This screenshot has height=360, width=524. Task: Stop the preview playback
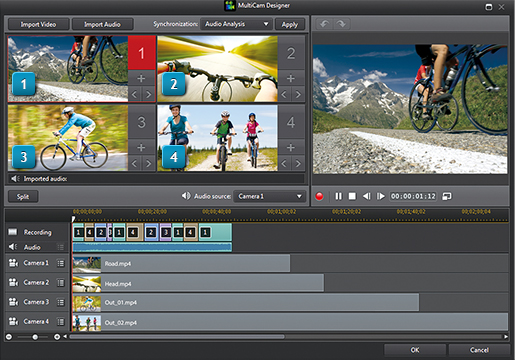[352, 196]
